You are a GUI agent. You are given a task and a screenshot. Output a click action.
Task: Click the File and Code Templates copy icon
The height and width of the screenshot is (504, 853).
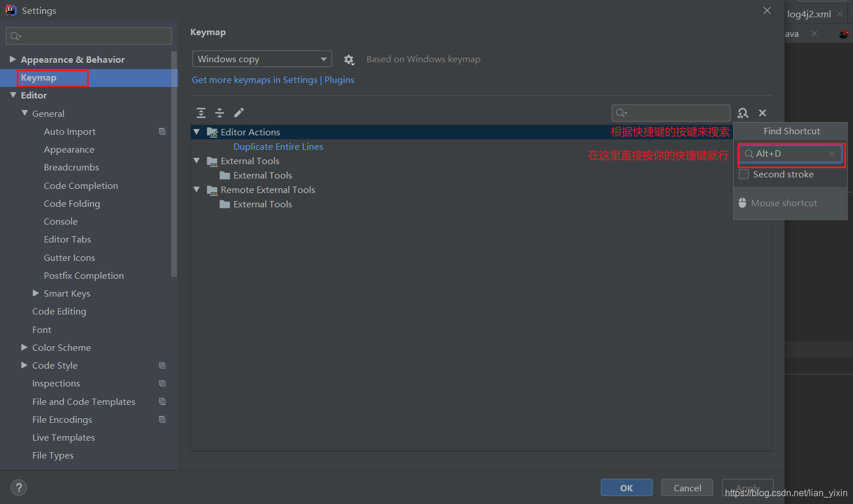coord(162,401)
